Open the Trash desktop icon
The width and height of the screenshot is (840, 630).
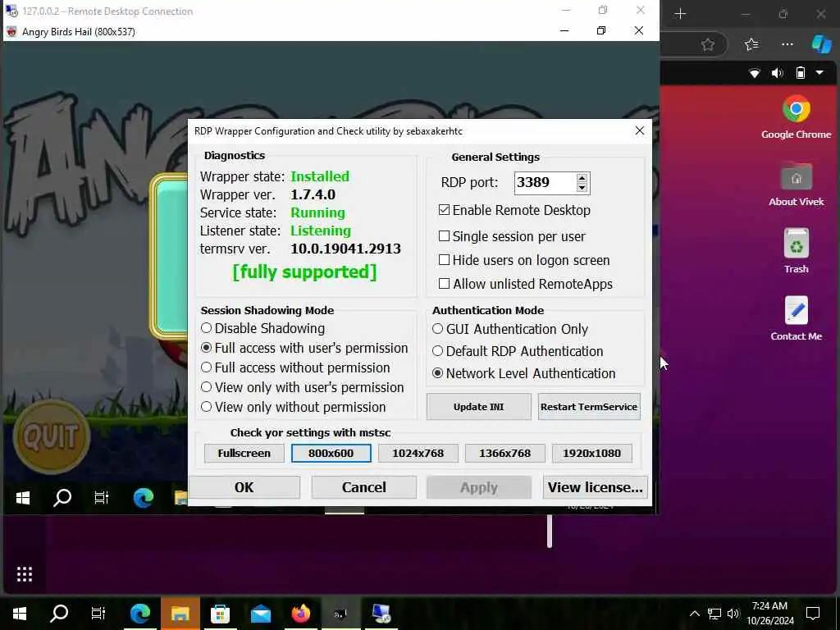(x=796, y=251)
